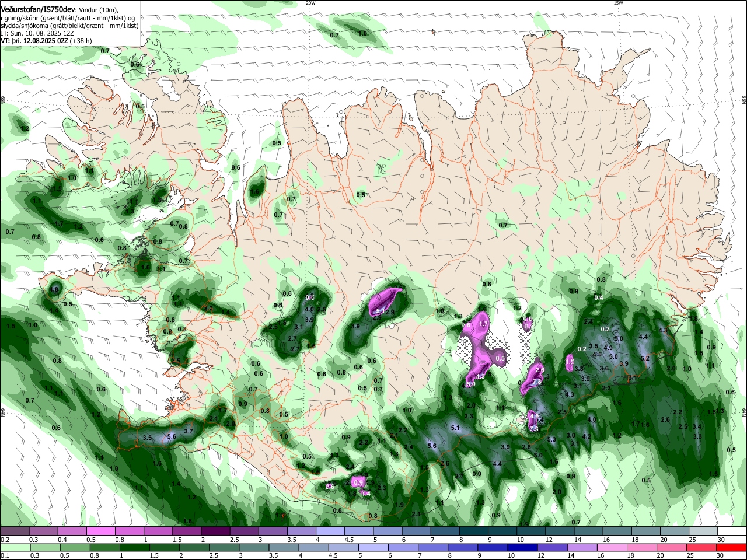Select the lower rain-scale swatch labeled 0.5
Image resolution: width=747 pixels, height=560 pixels.
point(75,548)
